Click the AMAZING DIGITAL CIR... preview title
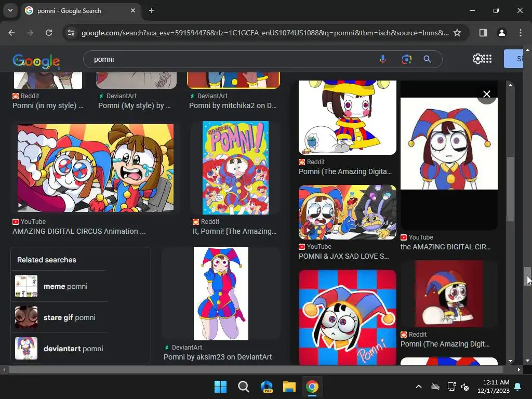The image size is (532, 399). tap(445, 247)
